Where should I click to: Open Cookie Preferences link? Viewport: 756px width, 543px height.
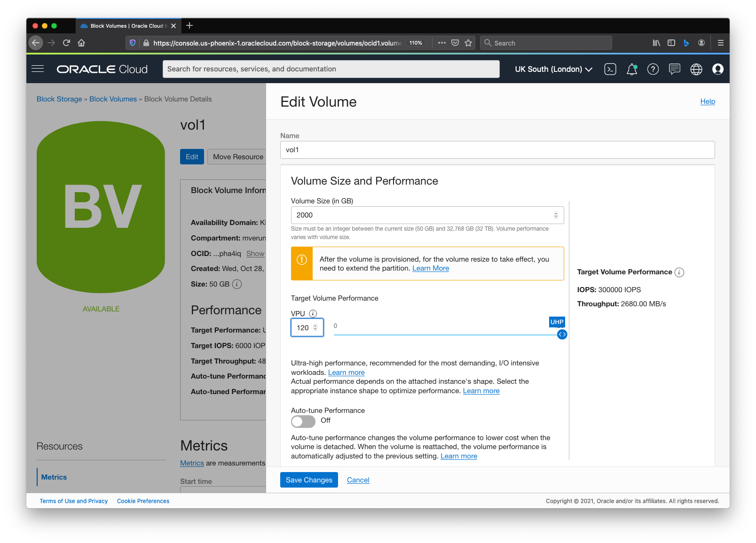pos(143,501)
